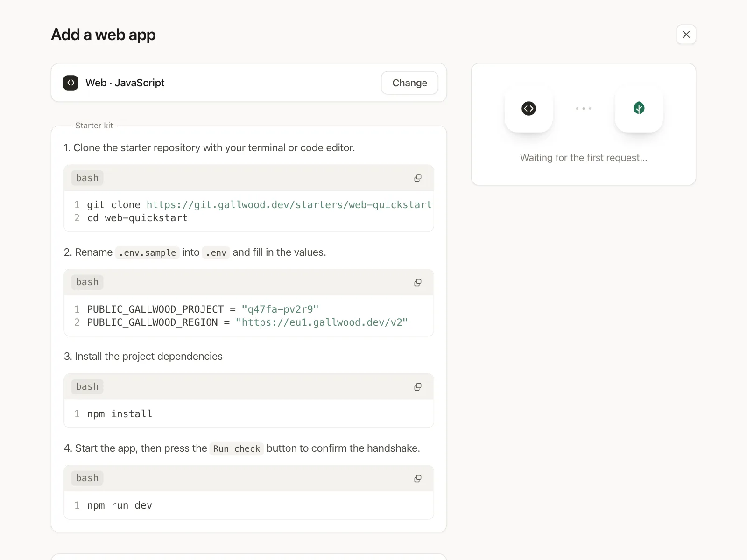Close the Add a web app dialog
The width and height of the screenshot is (747, 560).
tap(686, 35)
